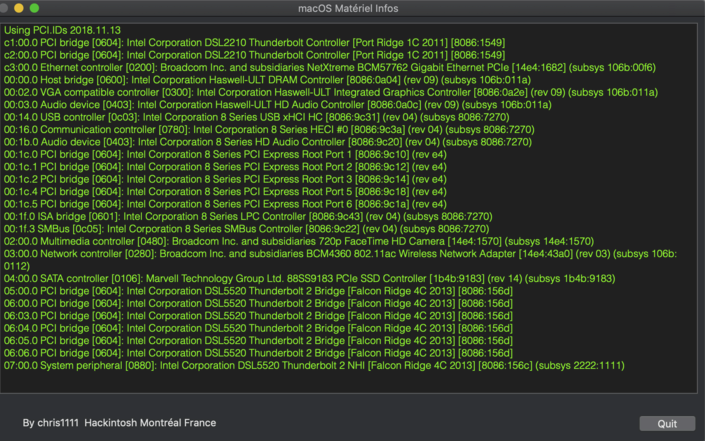The height and width of the screenshot is (441, 705).
Task: Select the 00:1b.0 Audio device 8 Series line
Action: (268, 142)
